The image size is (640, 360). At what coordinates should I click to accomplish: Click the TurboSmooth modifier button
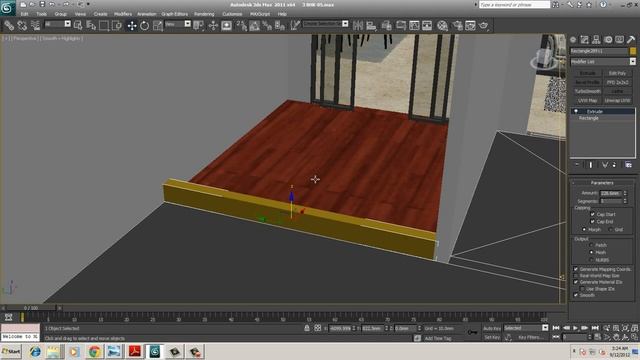coord(587,91)
